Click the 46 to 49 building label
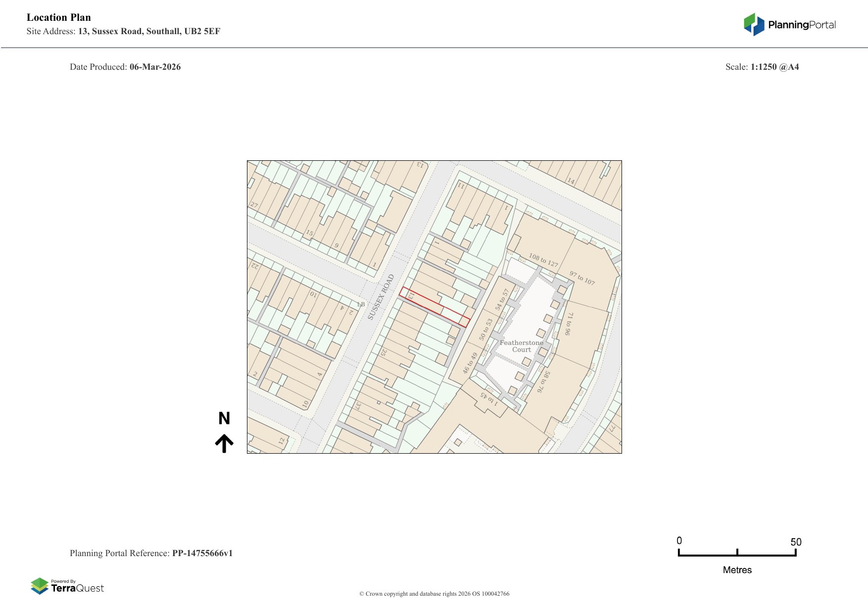The height and width of the screenshot is (614, 868). point(470,363)
